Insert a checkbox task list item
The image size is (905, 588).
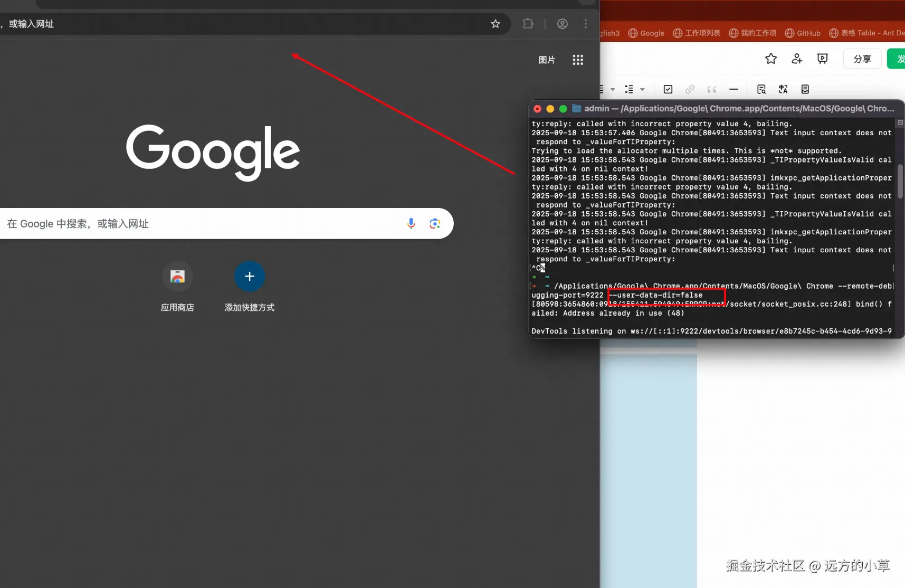tap(668, 89)
